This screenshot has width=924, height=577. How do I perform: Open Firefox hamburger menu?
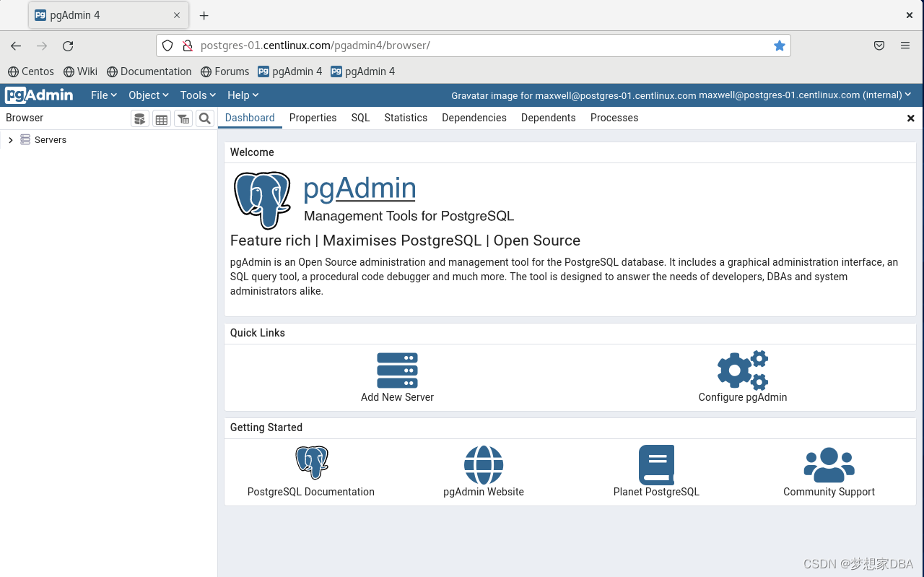905,45
